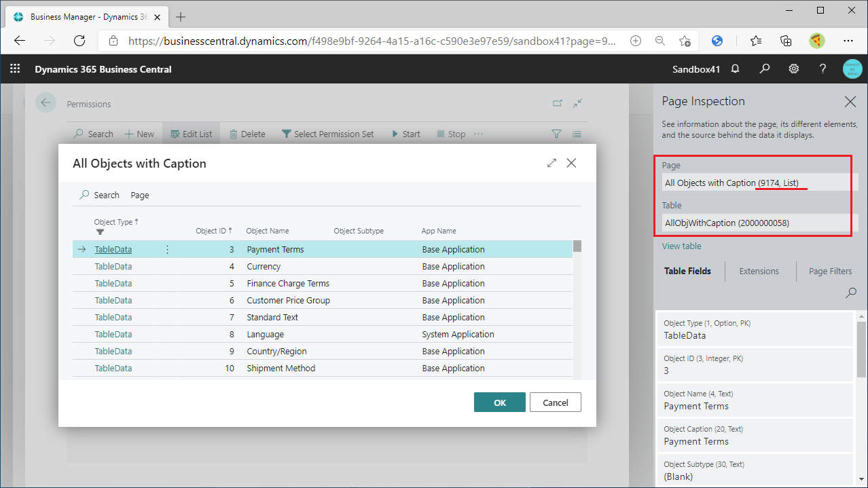Open Tell Me search in the header
Image resolution: width=868 pixels, height=488 pixels.
(x=765, y=69)
